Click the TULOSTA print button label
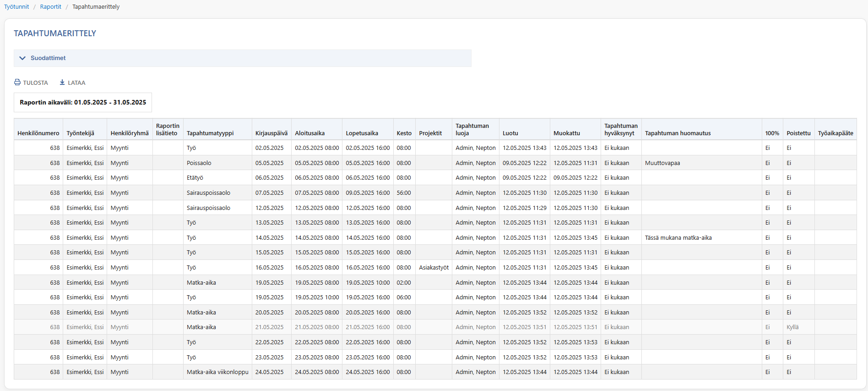The width and height of the screenshot is (868, 391). click(36, 83)
